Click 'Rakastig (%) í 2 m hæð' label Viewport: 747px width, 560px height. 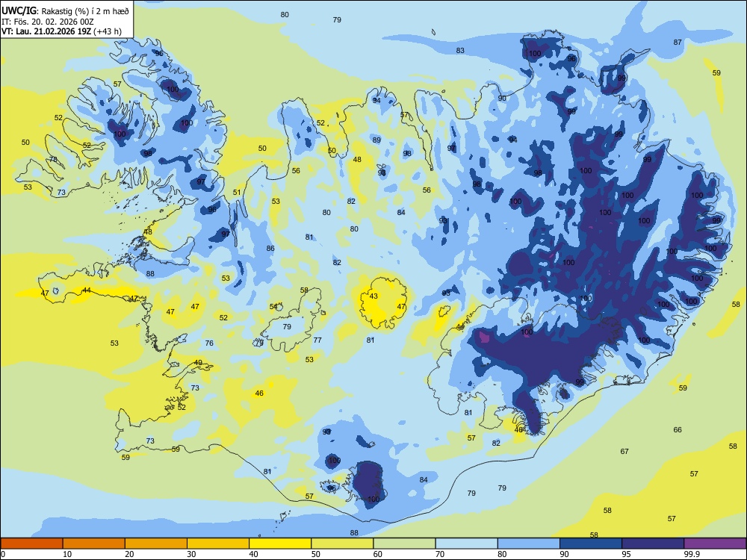click(x=85, y=10)
